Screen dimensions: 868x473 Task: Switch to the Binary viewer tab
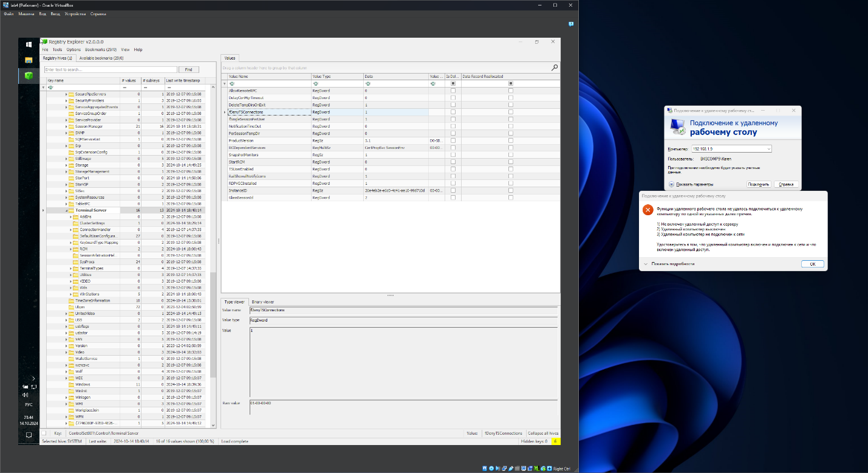coord(262,302)
